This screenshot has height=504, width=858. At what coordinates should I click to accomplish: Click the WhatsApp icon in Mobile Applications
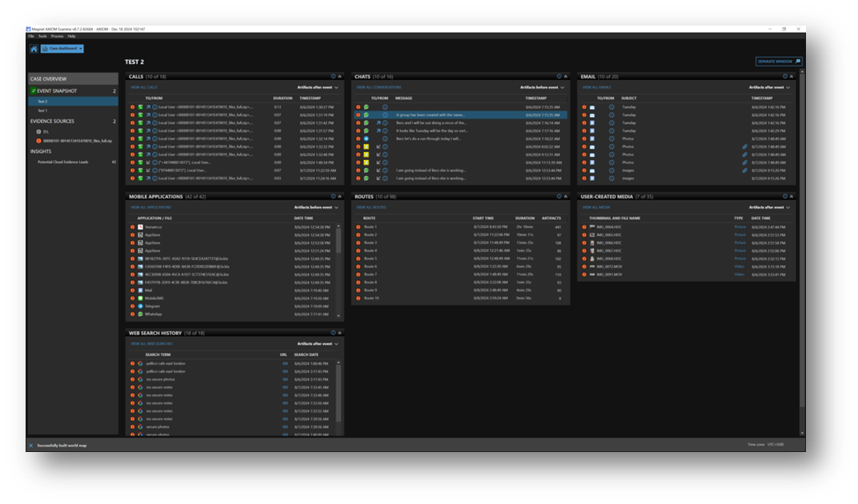(x=142, y=314)
